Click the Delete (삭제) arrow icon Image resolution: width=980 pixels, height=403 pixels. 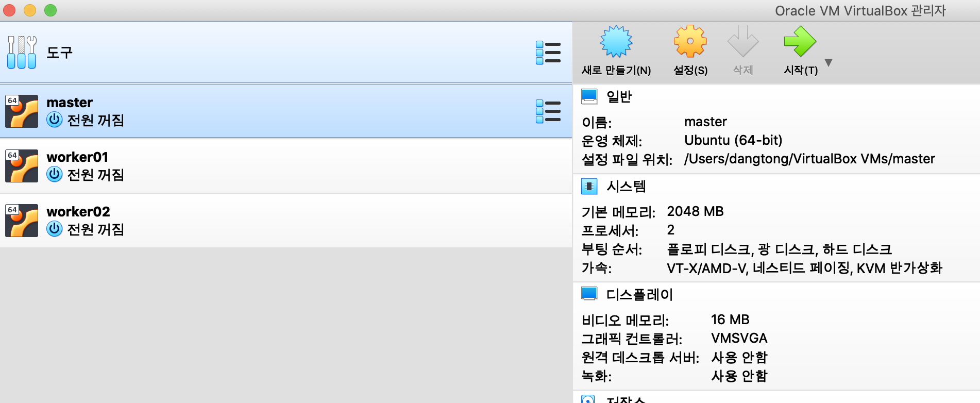[742, 41]
